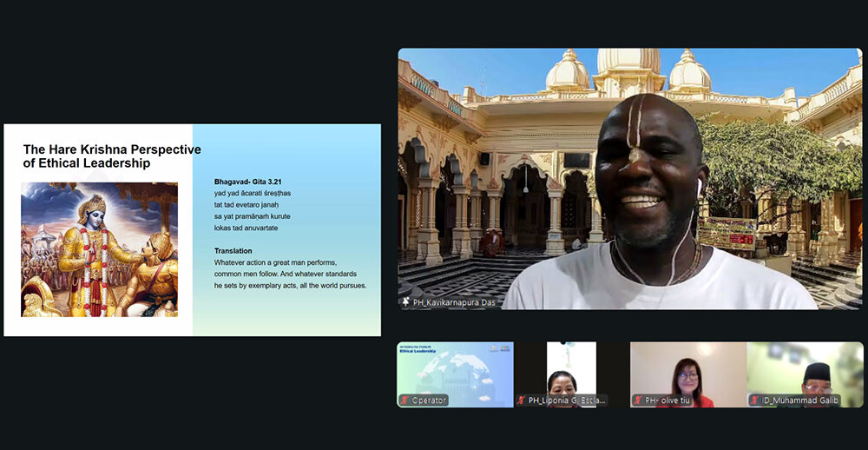This screenshot has width=868, height=450.
Task: Click the ID_Muhammad Galib name label
Action: click(x=799, y=400)
